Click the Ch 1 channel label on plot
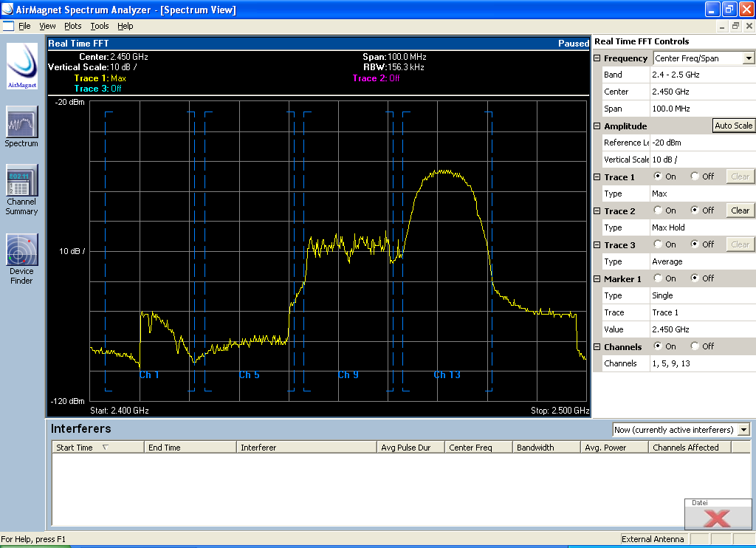756x548 pixels. 149,375
